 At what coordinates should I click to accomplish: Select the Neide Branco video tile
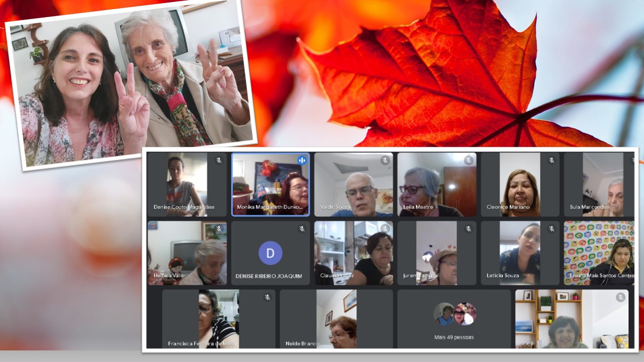[x=336, y=319]
